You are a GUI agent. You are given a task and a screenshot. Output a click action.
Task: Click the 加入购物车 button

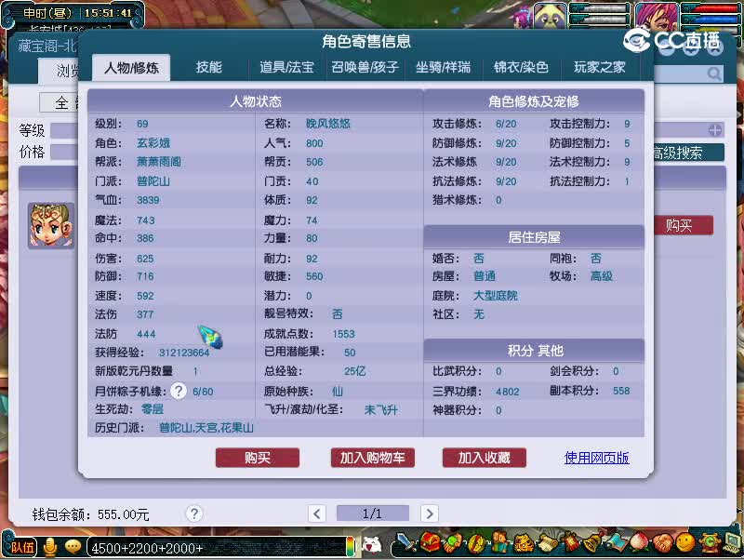click(373, 458)
